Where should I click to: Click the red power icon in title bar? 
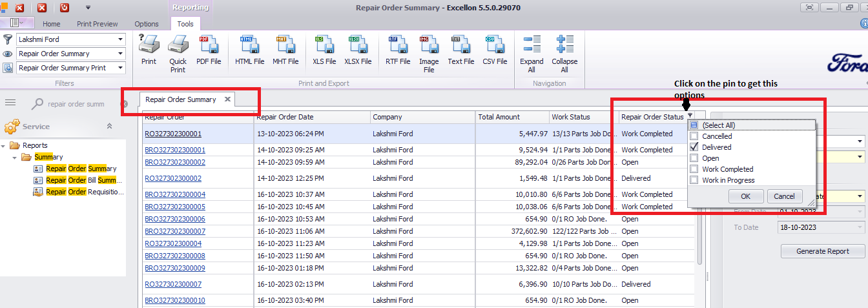point(64,8)
